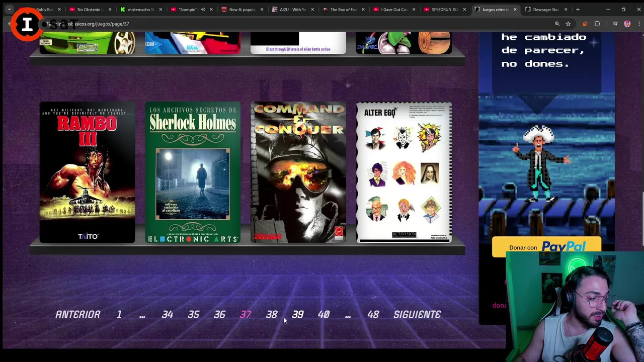Close the I Gave Out Can tab

(414, 10)
